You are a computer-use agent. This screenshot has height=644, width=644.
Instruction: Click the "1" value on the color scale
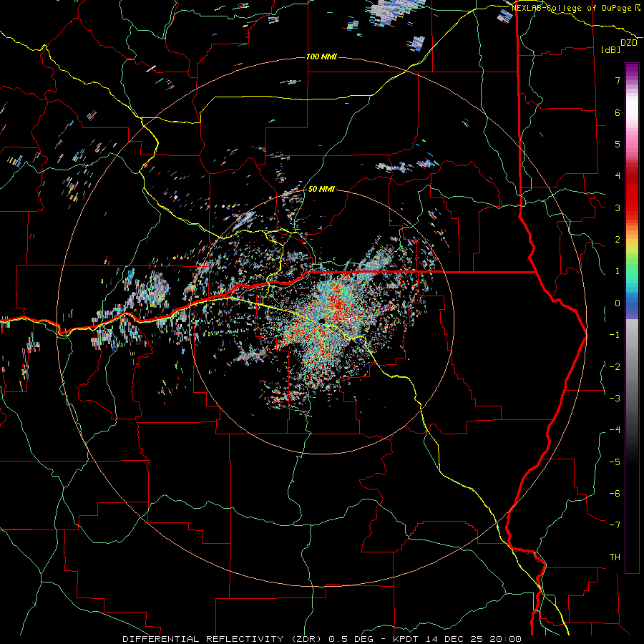tap(618, 271)
